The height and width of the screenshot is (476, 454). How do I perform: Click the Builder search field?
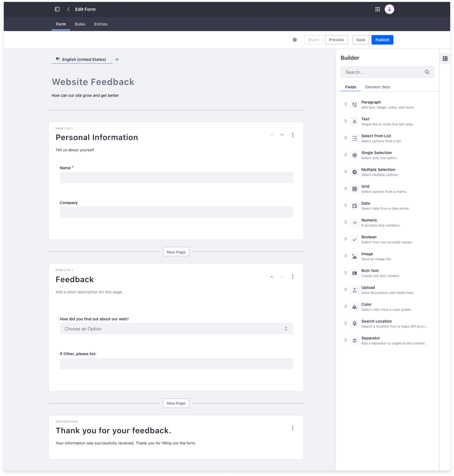click(x=383, y=72)
